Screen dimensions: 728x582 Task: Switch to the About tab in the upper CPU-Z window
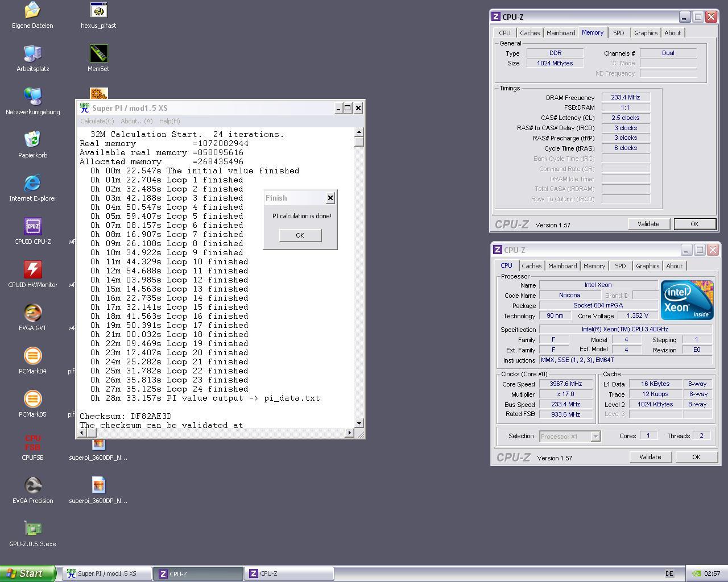point(673,33)
